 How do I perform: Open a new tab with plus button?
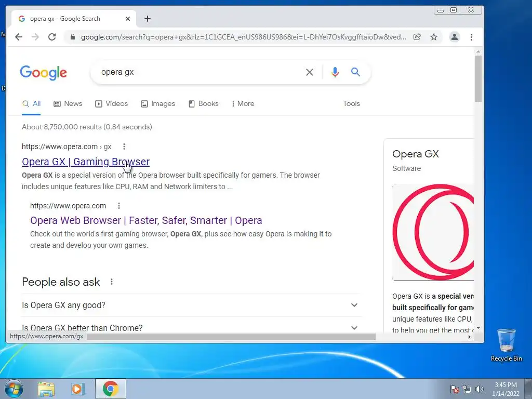pyautogui.click(x=147, y=19)
